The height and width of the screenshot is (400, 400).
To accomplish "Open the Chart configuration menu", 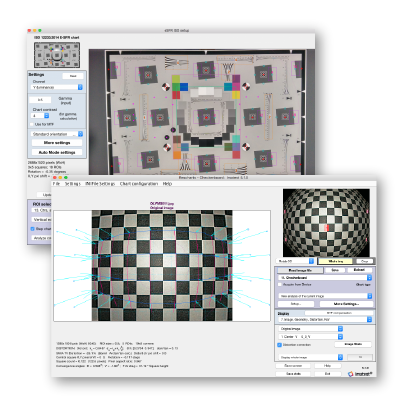I will [x=139, y=184].
